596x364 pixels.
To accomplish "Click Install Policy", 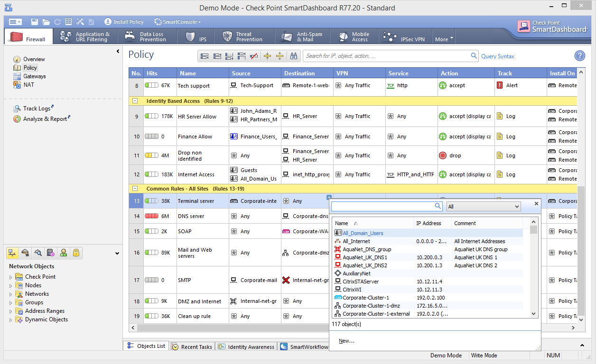I will click(x=124, y=22).
